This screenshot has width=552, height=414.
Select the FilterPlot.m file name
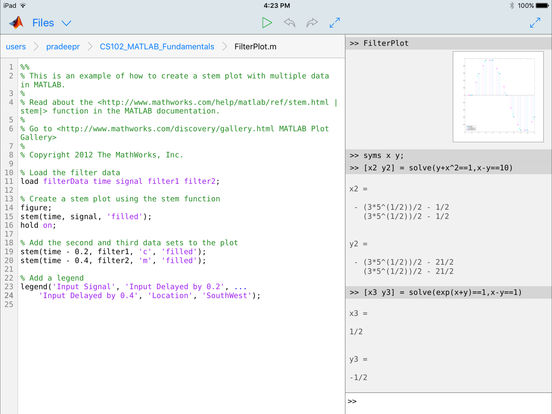(x=255, y=46)
